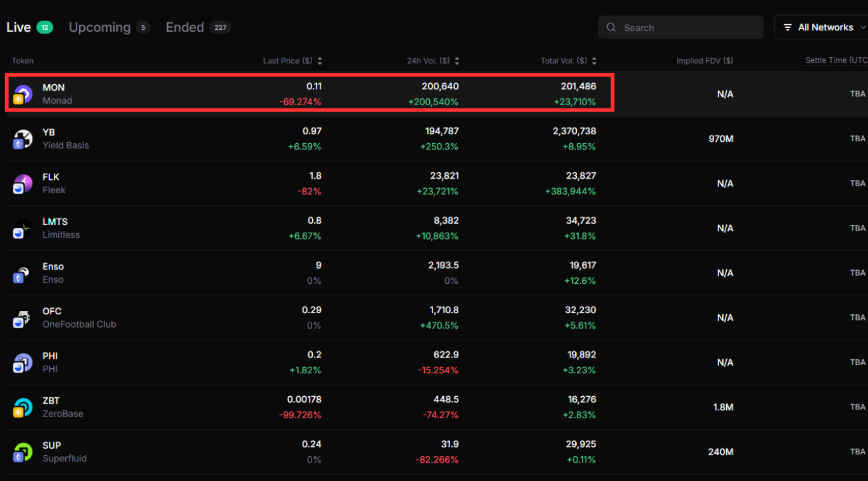
Task: Click the FLK Fleek token icon
Action: point(23,184)
